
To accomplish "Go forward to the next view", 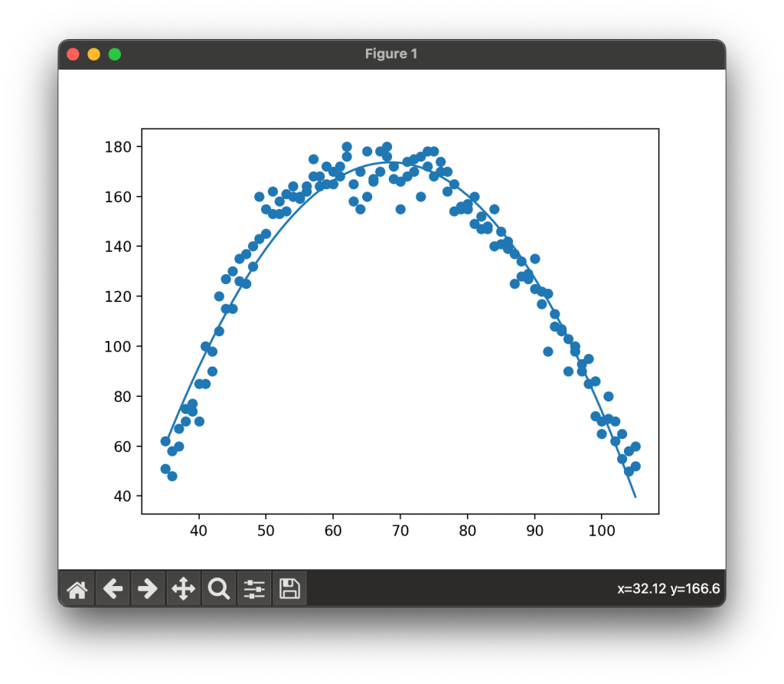I will pos(148,588).
